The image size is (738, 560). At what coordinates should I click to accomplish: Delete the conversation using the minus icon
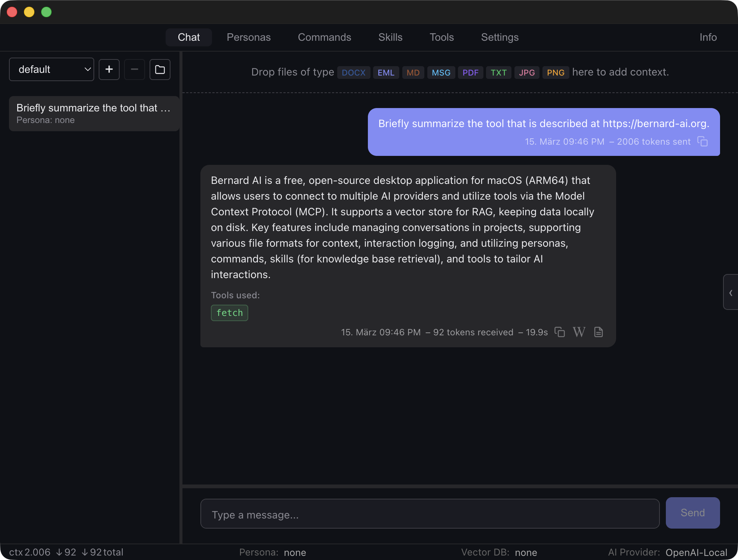(x=134, y=70)
